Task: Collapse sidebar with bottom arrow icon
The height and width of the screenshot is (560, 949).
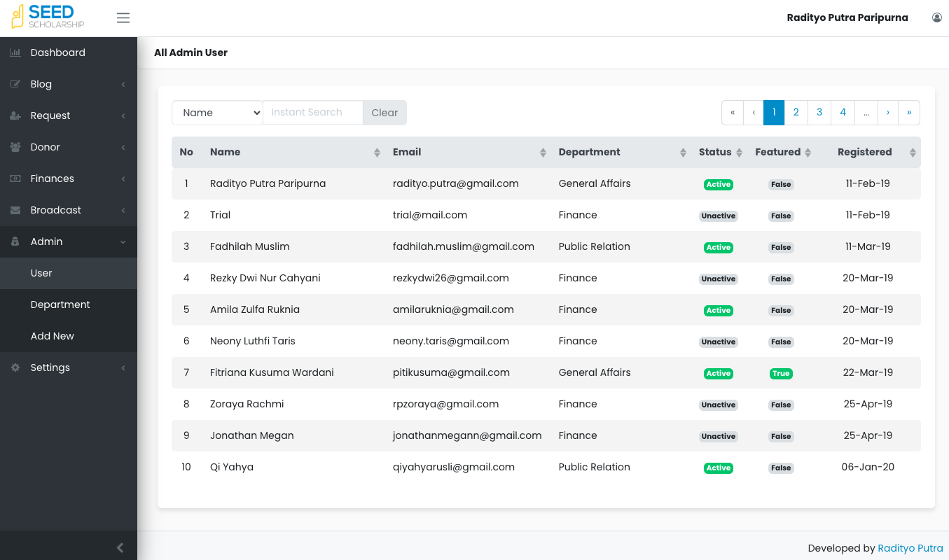Action: click(x=120, y=547)
